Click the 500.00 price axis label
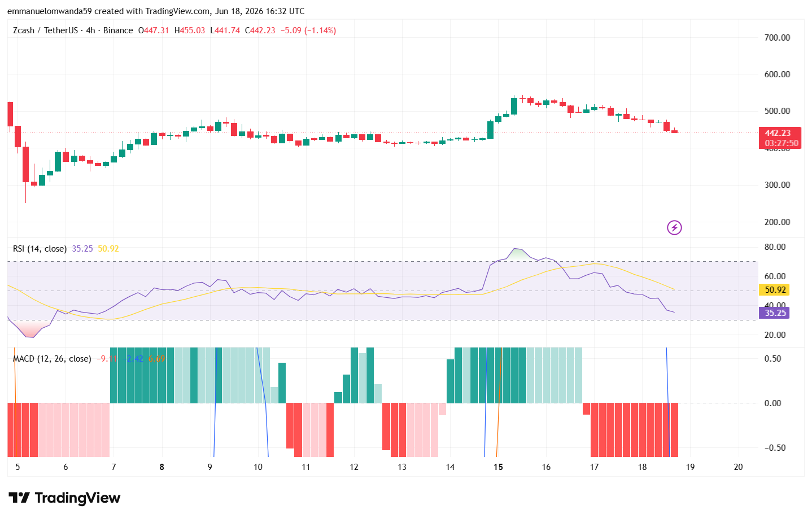 click(x=777, y=111)
